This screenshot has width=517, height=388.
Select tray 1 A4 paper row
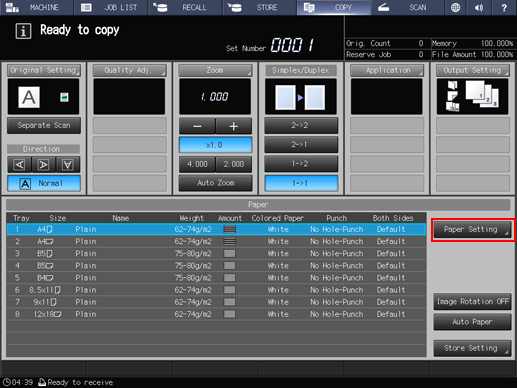click(216, 229)
